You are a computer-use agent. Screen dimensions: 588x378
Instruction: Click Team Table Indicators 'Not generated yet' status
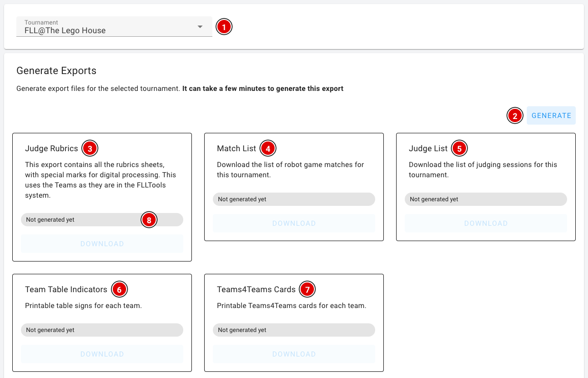(102, 330)
